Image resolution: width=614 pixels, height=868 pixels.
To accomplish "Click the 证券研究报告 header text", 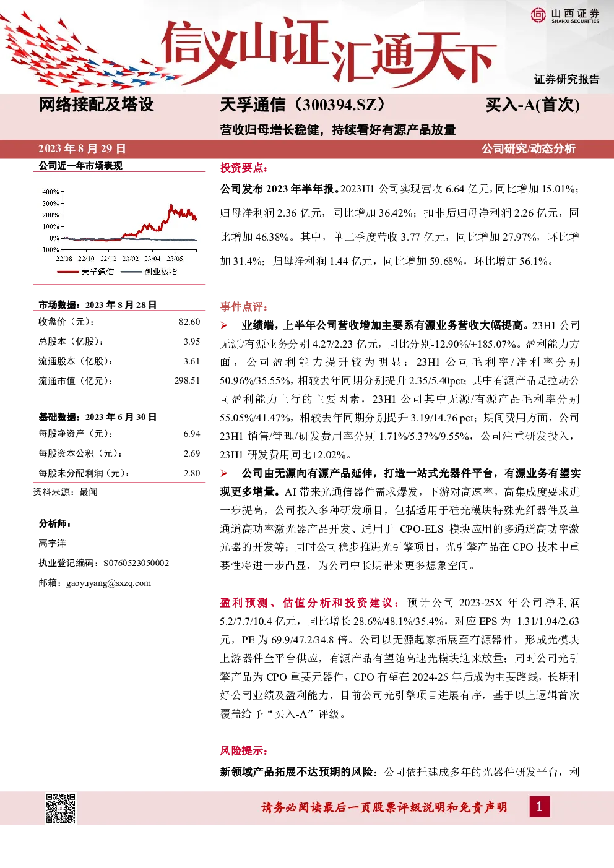I will click(567, 79).
